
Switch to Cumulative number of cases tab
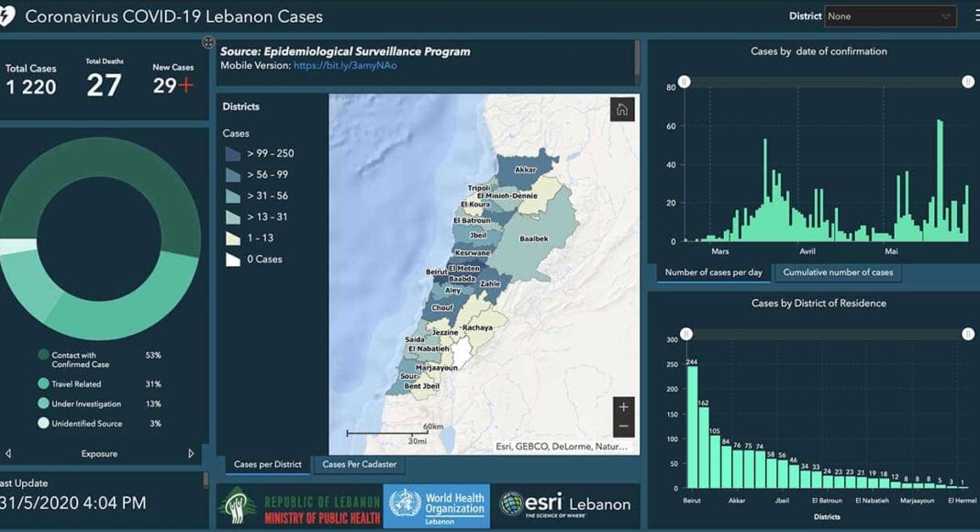click(838, 272)
